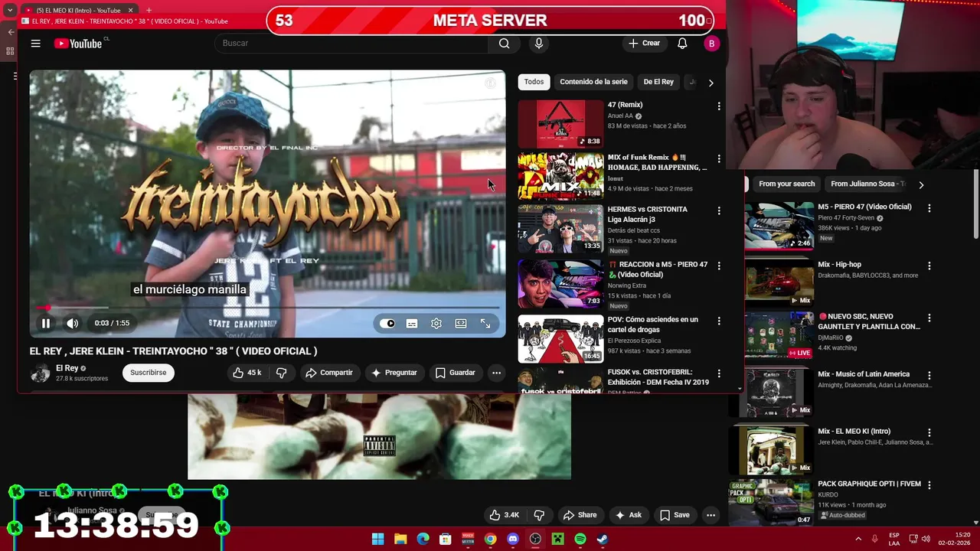Open the account avatar 'B' menu
980x551 pixels.
[x=711, y=44]
